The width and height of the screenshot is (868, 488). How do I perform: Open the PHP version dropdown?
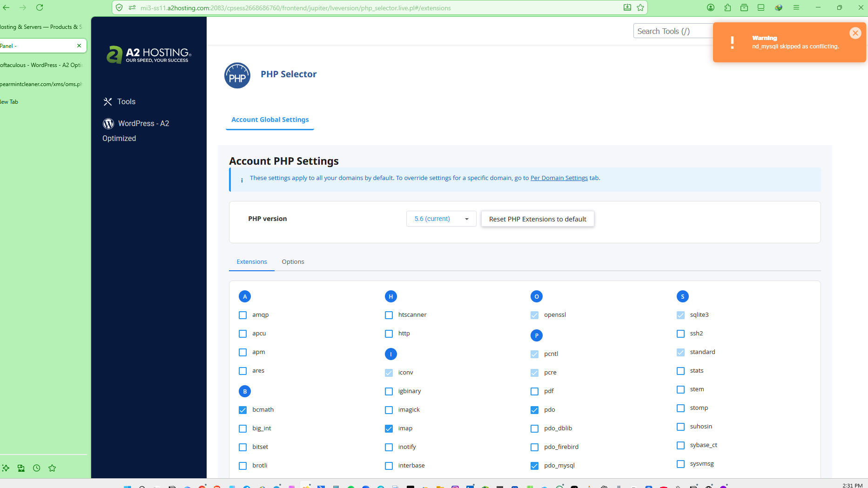click(x=441, y=219)
